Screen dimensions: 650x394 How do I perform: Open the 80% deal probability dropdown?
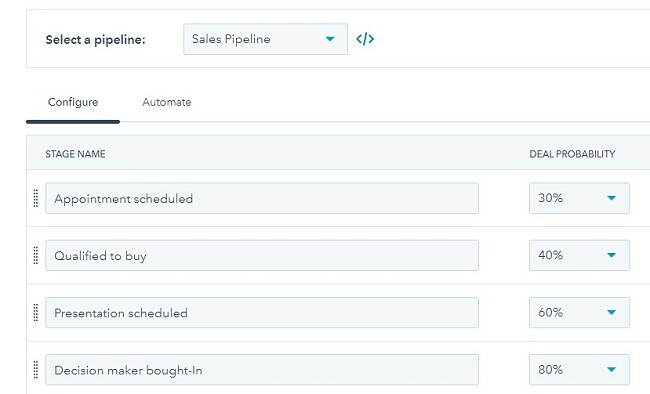pyautogui.click(x=579, y=370)
